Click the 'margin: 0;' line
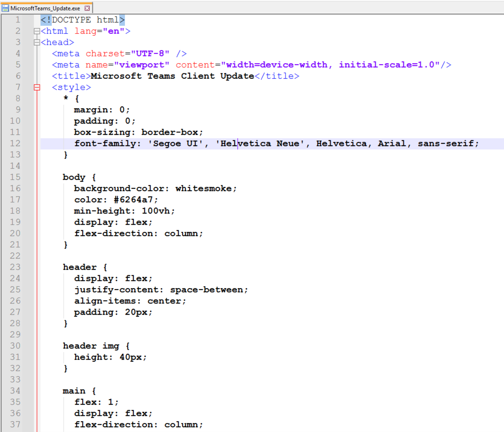Image resolution: width=504 pixels, height=432 pixels. click(x=102, y=110)
